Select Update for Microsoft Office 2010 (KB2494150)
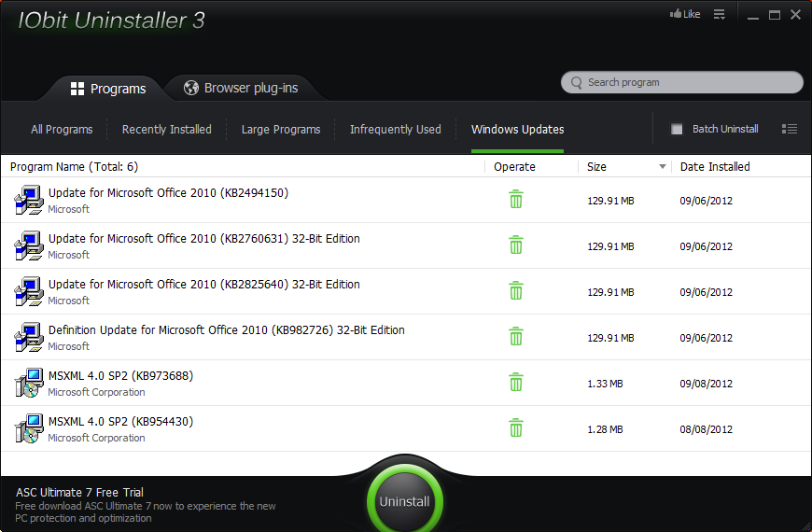The height and width of the screenshot is (532, 812). tap(406, 200)
